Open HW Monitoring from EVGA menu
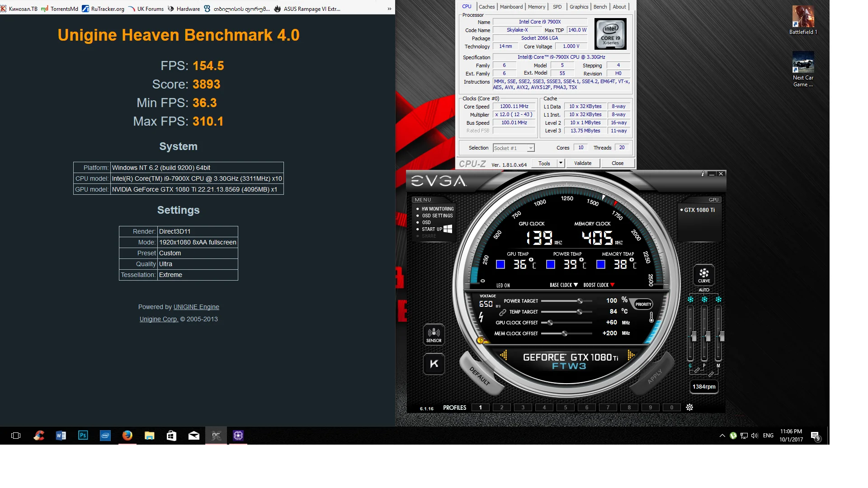868x488 pixels. coord(438,209)
